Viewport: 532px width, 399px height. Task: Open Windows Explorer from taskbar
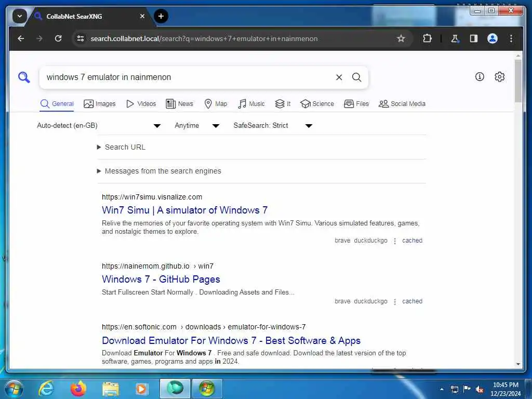[x=111, y=389]
